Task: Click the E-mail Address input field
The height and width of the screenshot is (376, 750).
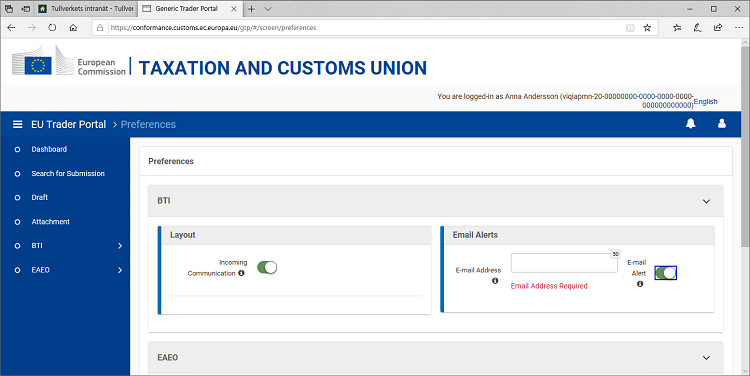Action: tap(564, 263)
